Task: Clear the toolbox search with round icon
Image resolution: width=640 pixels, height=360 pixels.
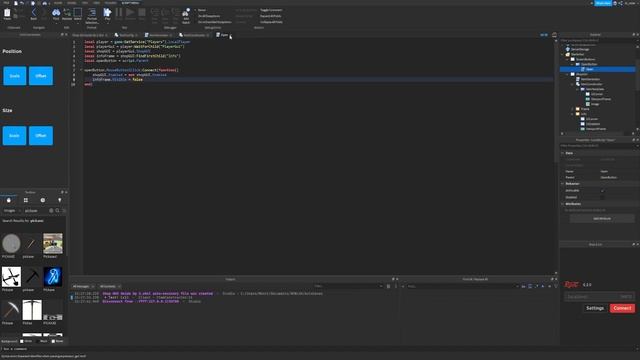Action: 51,211
